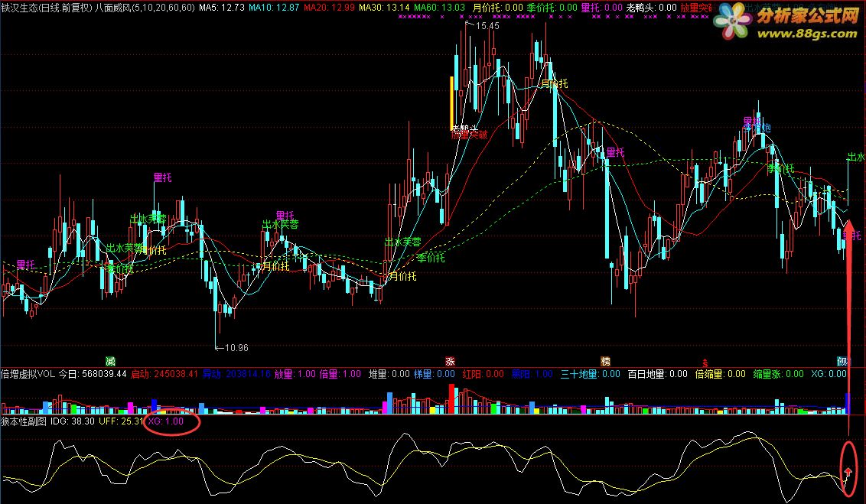Click the yellow UFF: 25.31 readout
This screenshot has width=866, height=504.
tap(121, 421)
